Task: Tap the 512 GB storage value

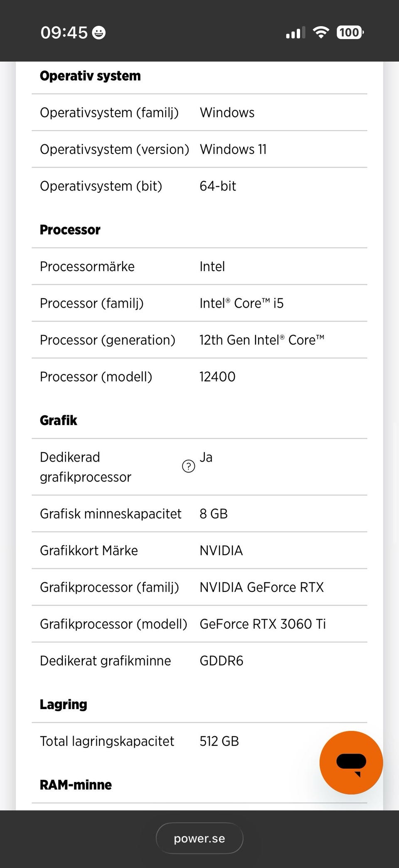Action: (219, 741)
